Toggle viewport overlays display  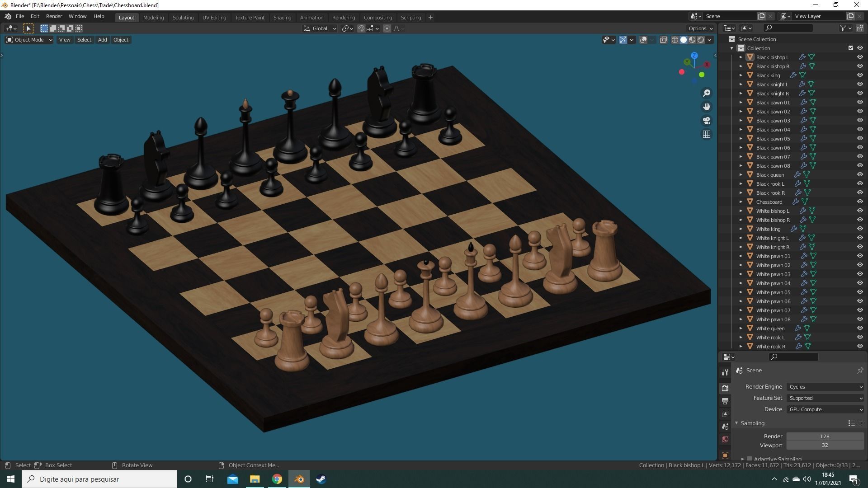tap(643, 40)
